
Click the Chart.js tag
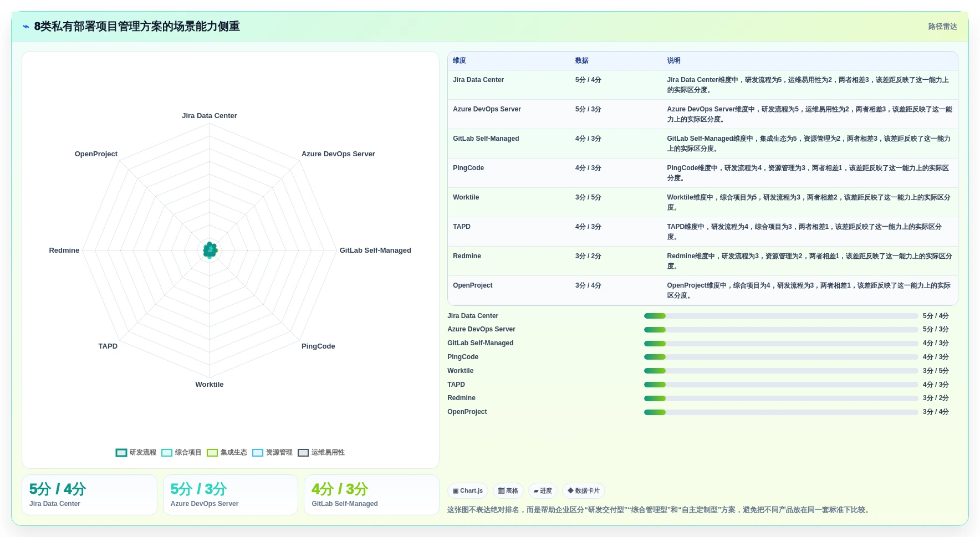[468, 490]
